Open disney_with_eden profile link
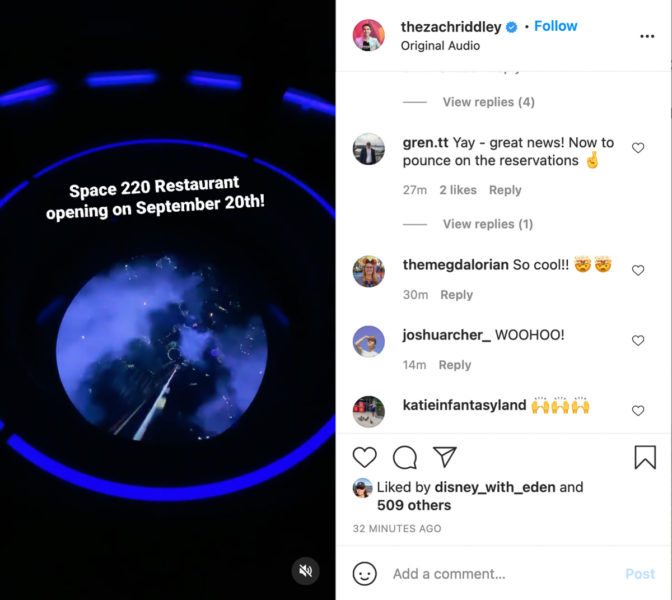Viewport: 672px width, 600px height. tap(495, 487)
